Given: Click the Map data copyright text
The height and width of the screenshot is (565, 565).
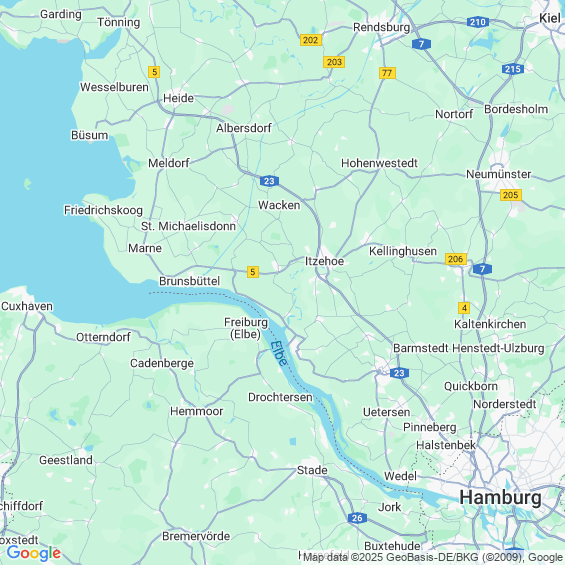Looking at the screenshot, I should coord(433,557).
